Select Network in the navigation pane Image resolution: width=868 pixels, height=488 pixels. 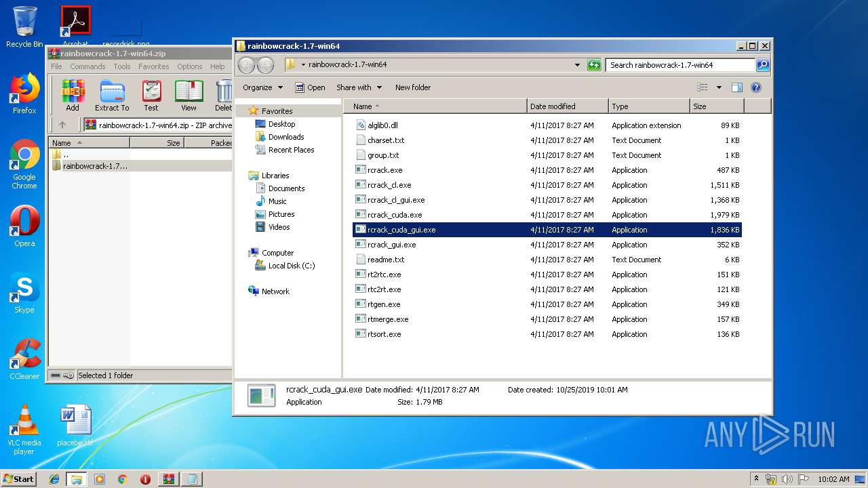(275, 291)
